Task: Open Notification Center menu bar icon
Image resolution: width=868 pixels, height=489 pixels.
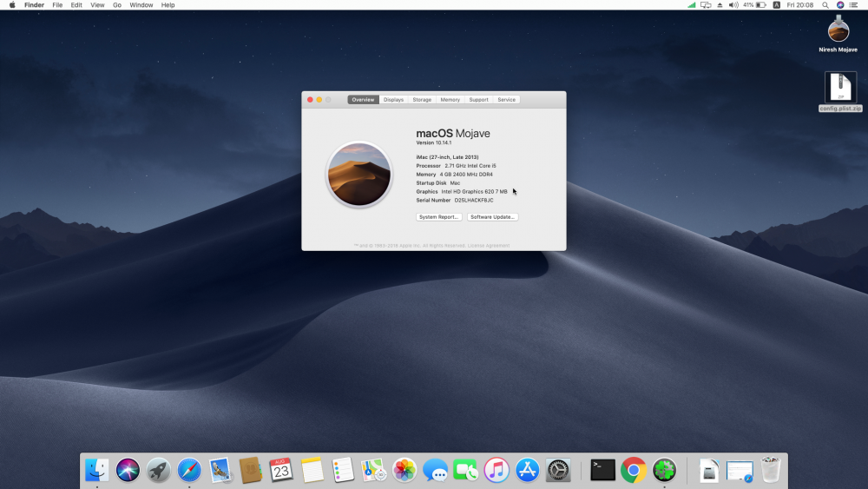Action: [853, 5]
